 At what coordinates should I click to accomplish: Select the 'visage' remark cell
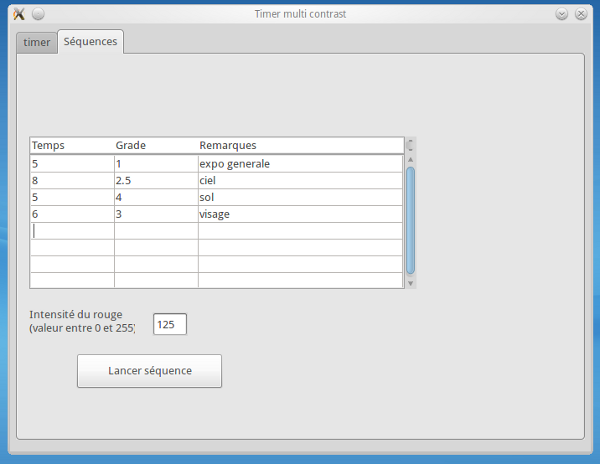click(300, 214)
